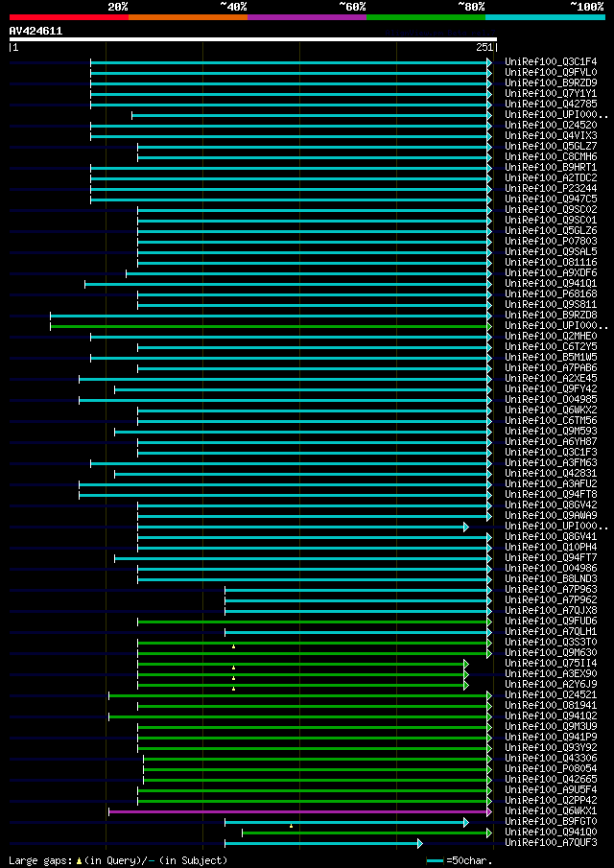Select the AV424611 query name

pyautogui.click(x=36, y=31)
